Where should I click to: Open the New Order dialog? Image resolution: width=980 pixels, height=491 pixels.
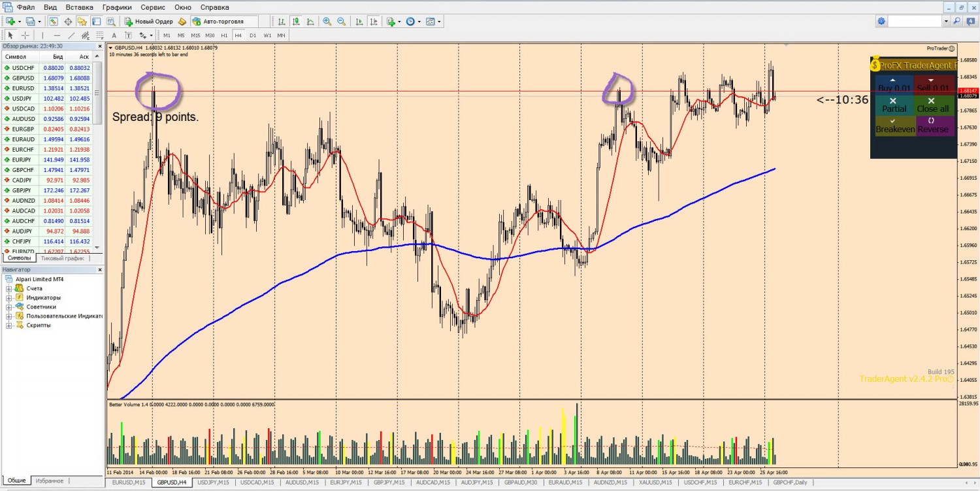149,22
